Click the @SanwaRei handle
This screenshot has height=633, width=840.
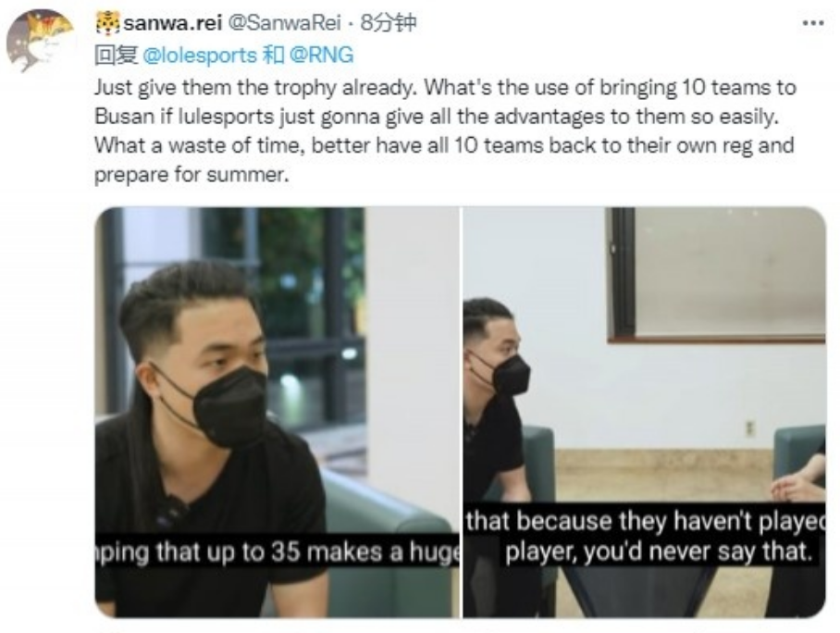(x=285, y=23)
